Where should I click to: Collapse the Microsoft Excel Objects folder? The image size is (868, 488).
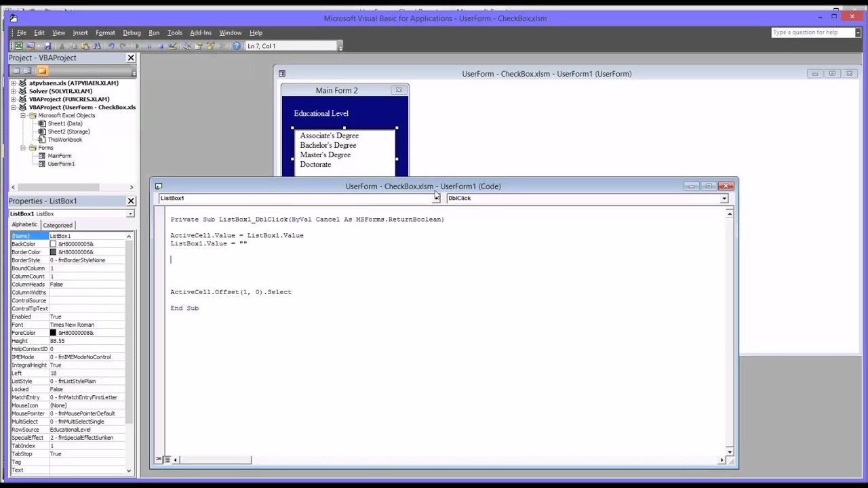tap(22, 116)
